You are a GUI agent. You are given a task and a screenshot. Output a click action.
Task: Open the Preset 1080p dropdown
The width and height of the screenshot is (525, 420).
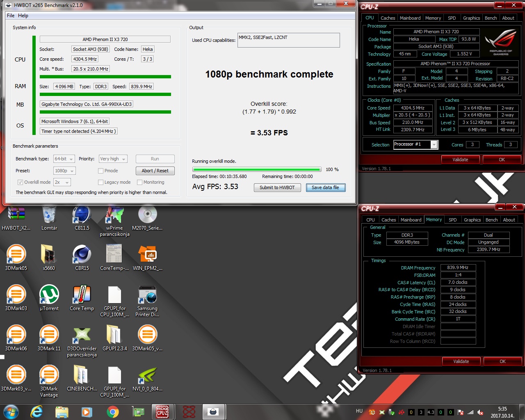point(65,171)
